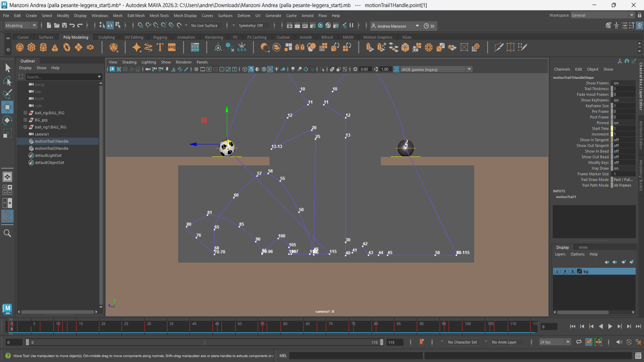Switch to the Rigging shelf tab
The height and width of the screenshot is (362, 644).
pos(160,37)
